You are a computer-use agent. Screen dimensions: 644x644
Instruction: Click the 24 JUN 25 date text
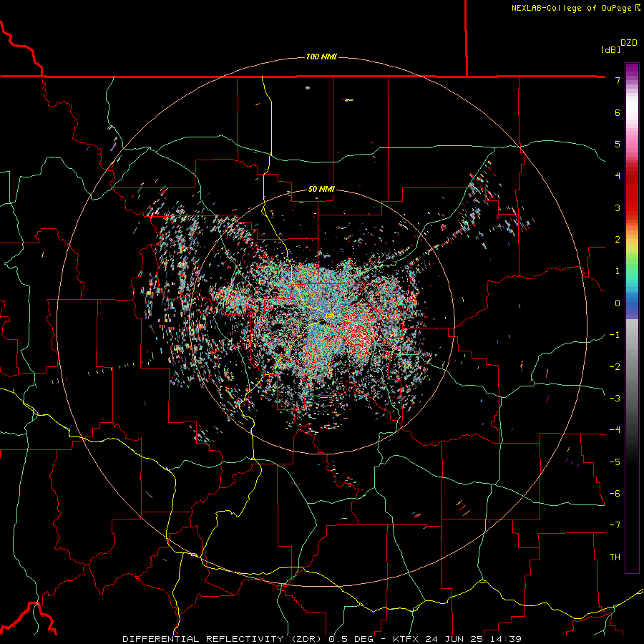(455, 639)
